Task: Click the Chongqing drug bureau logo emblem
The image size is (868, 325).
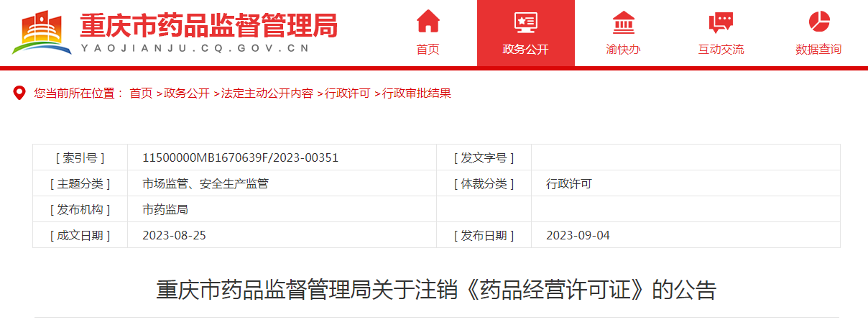Action: click(x=41, y=32)
